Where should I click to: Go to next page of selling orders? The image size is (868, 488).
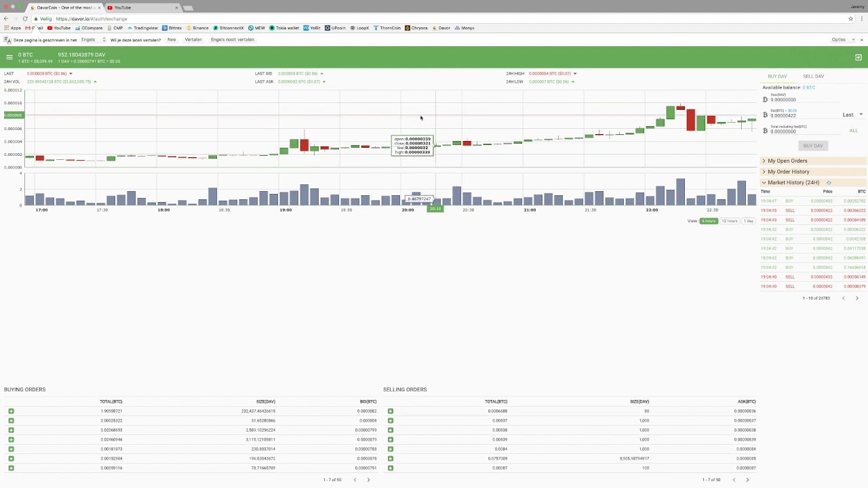747,480
